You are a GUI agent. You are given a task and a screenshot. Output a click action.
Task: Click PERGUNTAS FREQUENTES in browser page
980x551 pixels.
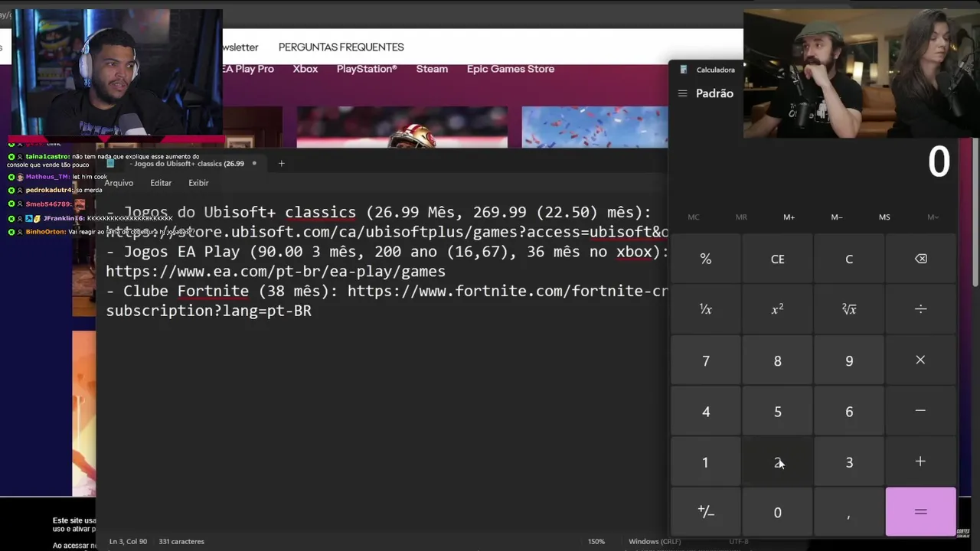341,47
